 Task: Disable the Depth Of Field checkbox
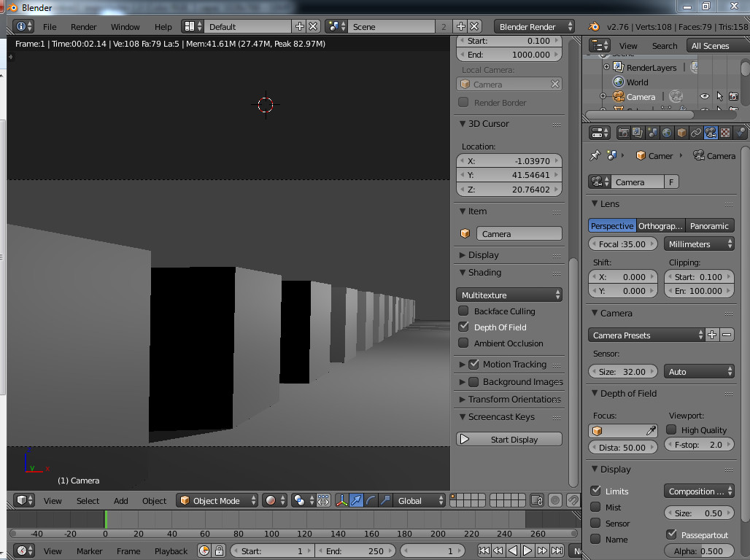[x=463, y=327]
